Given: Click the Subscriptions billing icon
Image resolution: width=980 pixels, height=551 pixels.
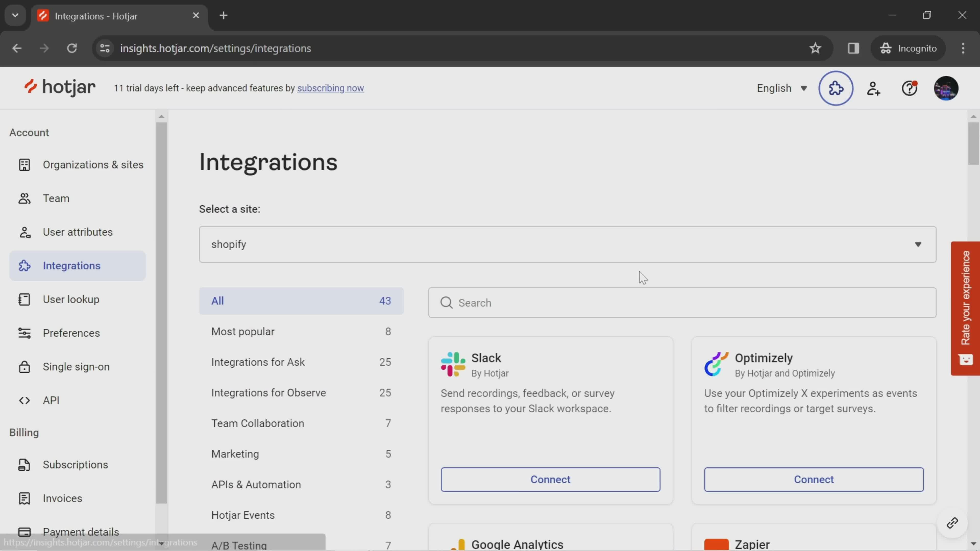Looking at the screenshot, I should click(x=23, y=464).
